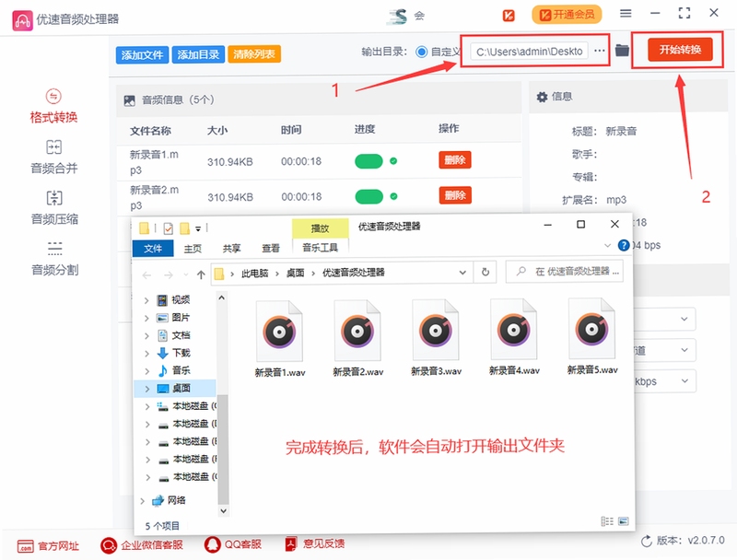Image resolution: width=737 pixels, height=560 pixels.
Task: Click the output path field C:\Users\admin\Deskto
Action: click(x=530, y=52)
